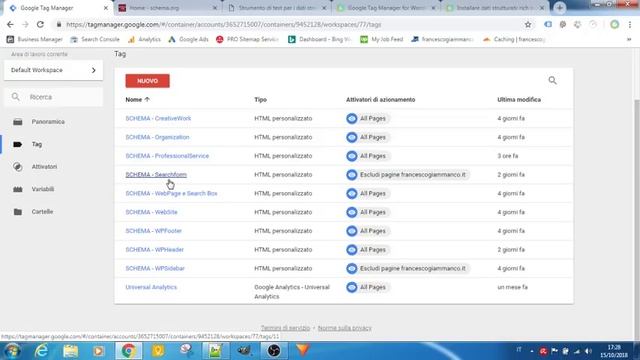The image size is (640, 360).
Task: Click the Ultima modifica column header
Action: [519, 100]
